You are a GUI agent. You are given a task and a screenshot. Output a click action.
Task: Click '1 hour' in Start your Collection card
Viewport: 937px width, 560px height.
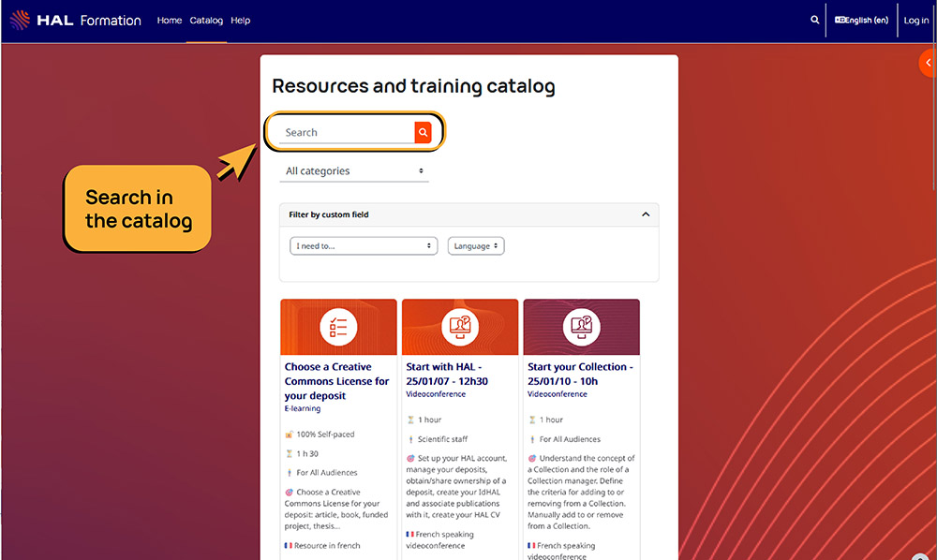point(551,420)
